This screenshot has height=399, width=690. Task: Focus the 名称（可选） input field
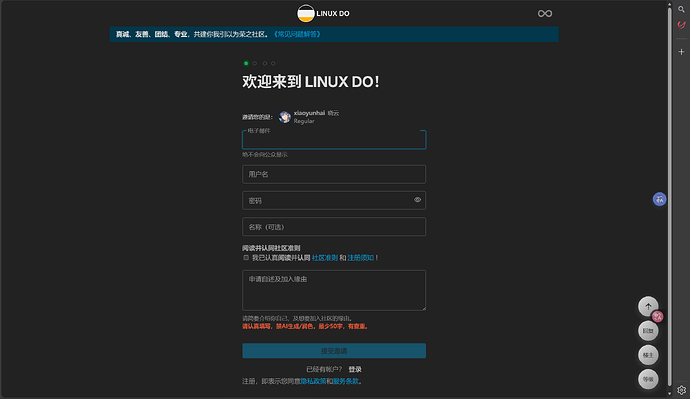334,227
